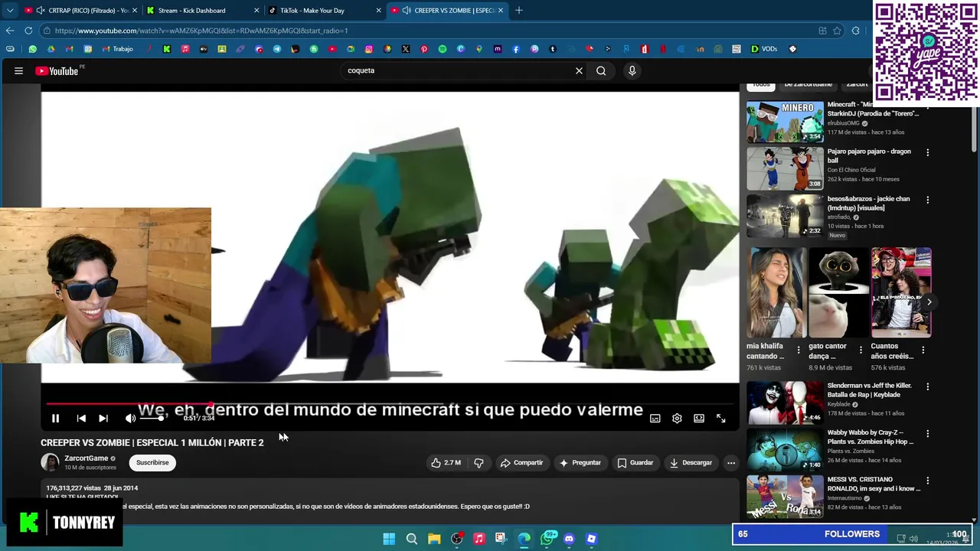Open Instagram bookmark icon
Screen dimensions: 980x551
pyautogui.click(x=369, y=49)
